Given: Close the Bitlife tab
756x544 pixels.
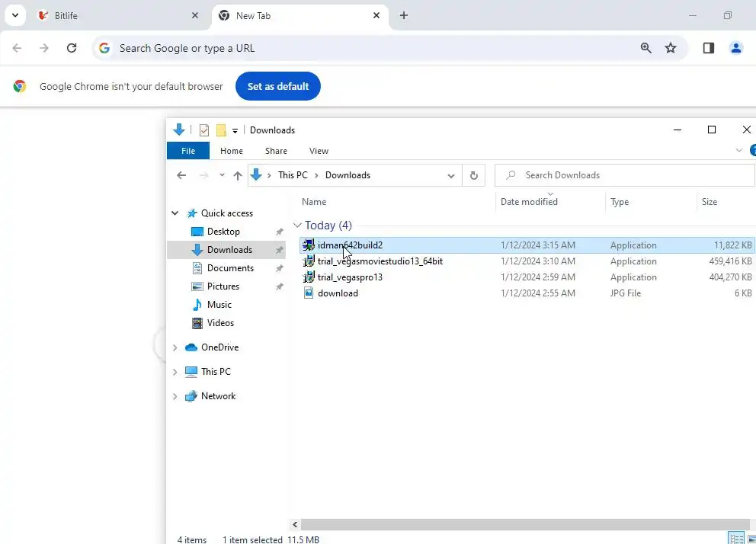Looking at the screenshot, I should 195,15.
